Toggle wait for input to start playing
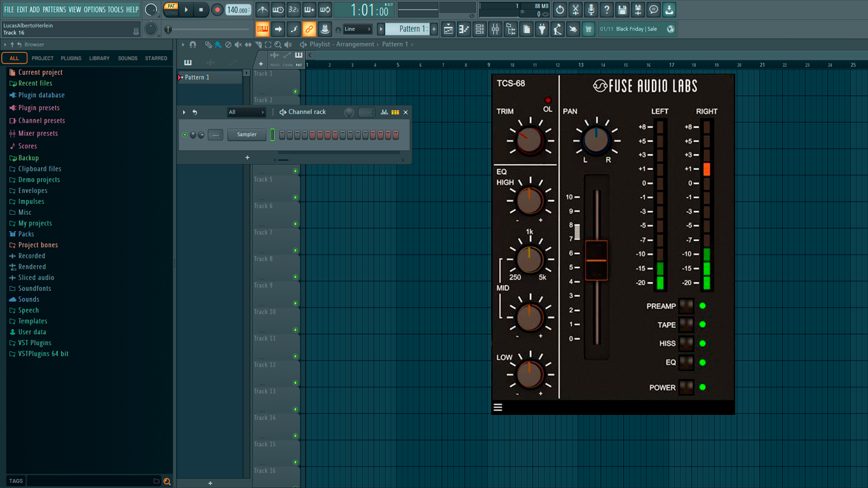 [x=278, y=10]
